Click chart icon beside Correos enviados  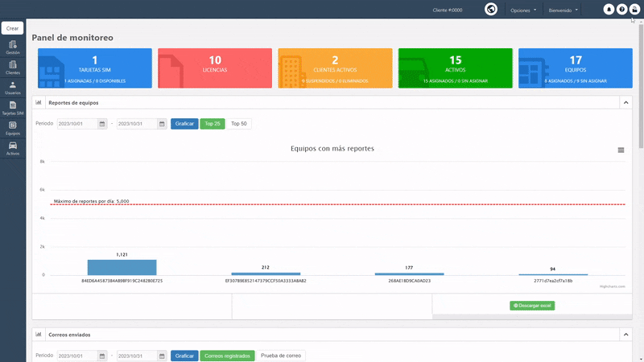point(39,335)
